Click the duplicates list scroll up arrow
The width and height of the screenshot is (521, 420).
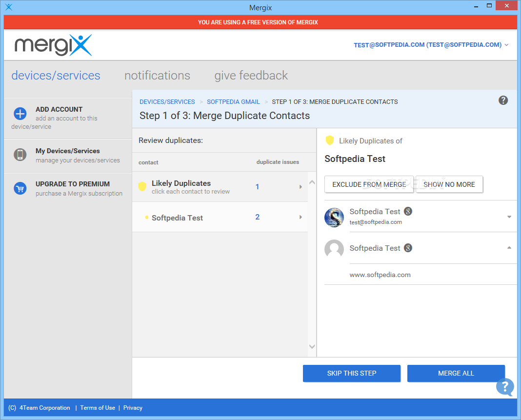point(312,182)
